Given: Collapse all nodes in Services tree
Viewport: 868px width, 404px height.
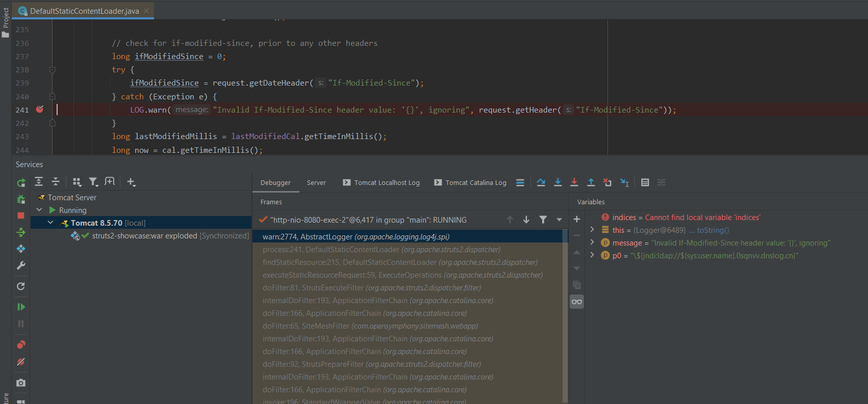Looking at the screenshot, I should coord(56,181).
